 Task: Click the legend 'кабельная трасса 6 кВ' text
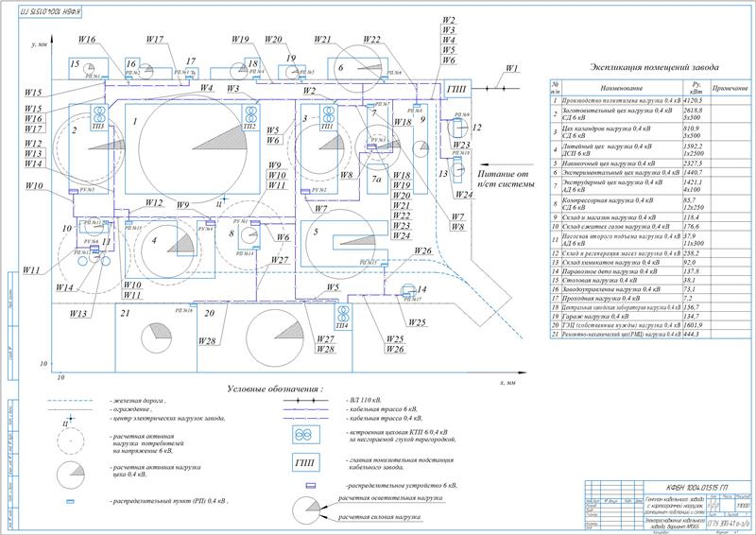tap(382, 409)
